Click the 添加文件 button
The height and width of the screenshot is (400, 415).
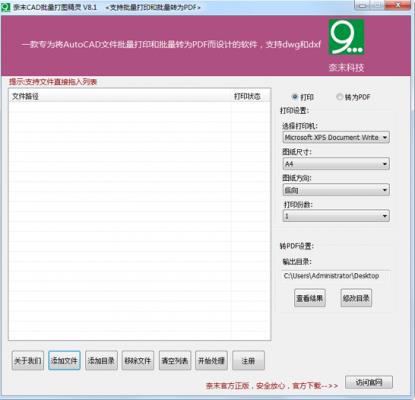64,360
